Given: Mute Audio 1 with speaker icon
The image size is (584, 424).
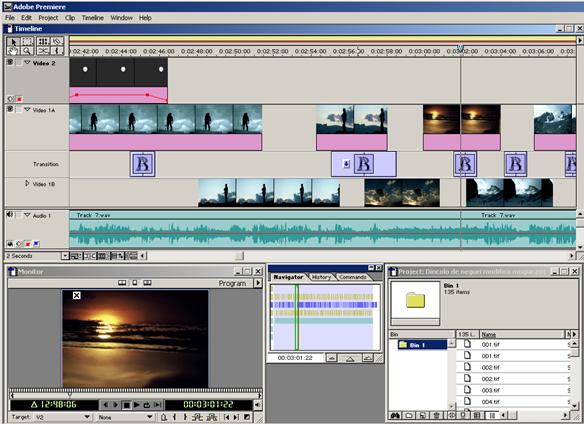Looking at the screenshot, I should 10,215.
